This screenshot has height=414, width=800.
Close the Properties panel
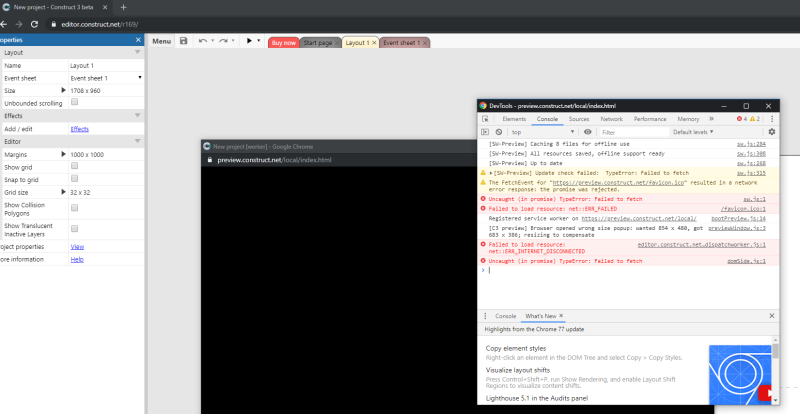pyautogui.click(x=138, y=40)
